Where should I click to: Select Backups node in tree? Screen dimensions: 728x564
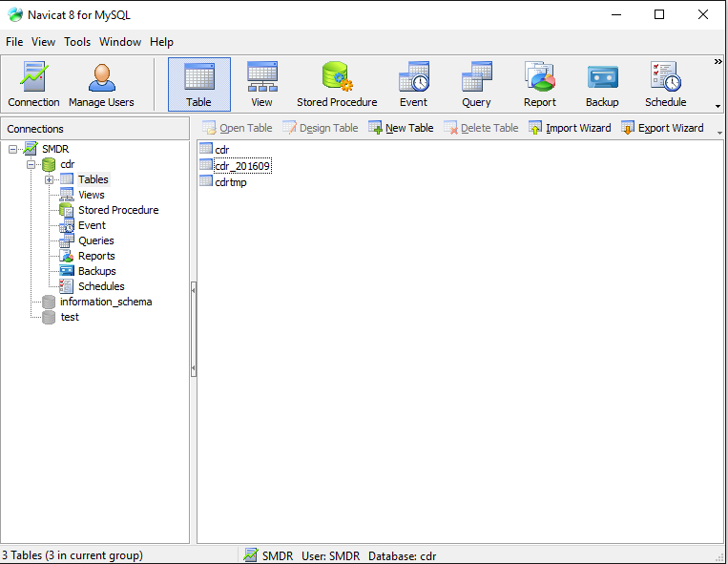pos(97,271)
